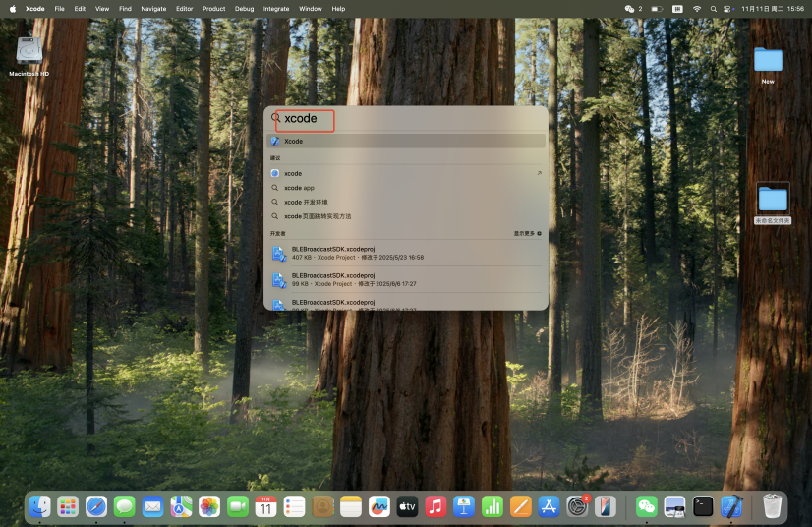The width and height of the screenshot is (812, 527).
Task: Launch Terminal from the Dock
Action: pyautogui.click(x=703, y=506)
